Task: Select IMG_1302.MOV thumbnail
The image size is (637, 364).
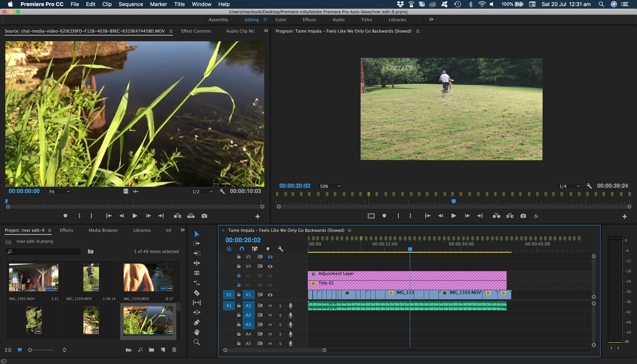Action: pos(34,277)
